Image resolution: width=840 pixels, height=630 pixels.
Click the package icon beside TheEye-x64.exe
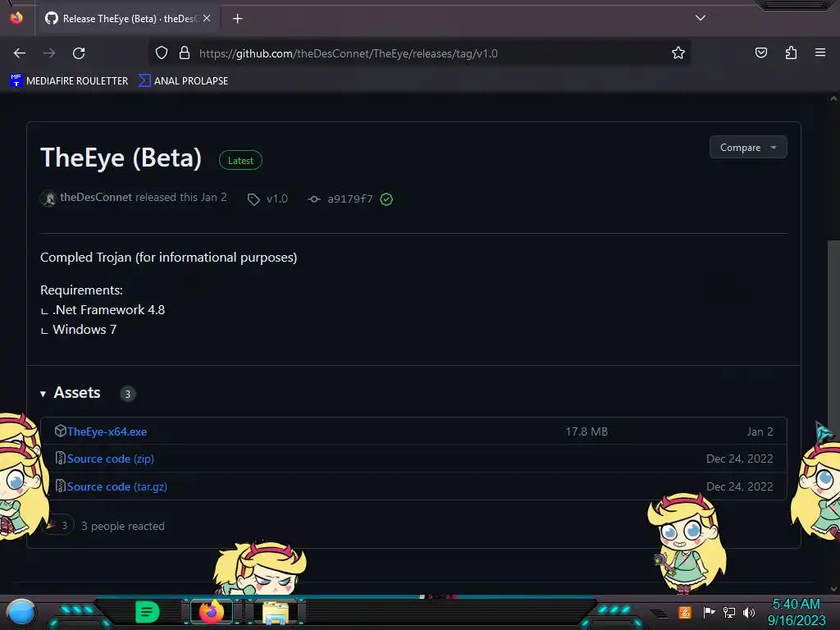60,431
